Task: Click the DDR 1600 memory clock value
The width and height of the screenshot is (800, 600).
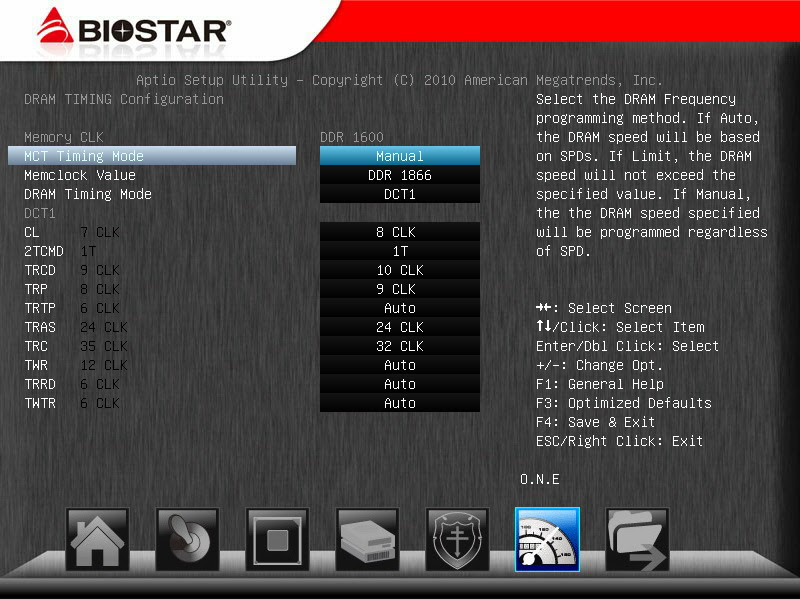Action: click(x=352, y=137)
